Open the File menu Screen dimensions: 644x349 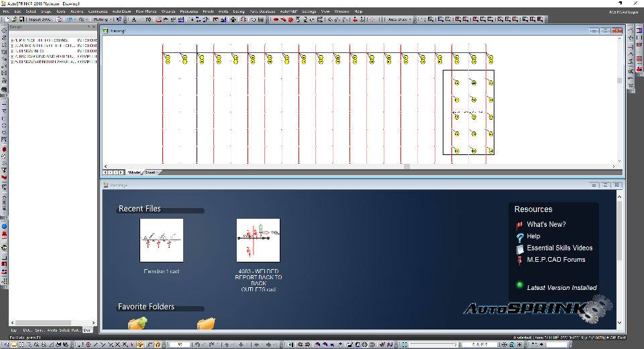coord(6,11)
